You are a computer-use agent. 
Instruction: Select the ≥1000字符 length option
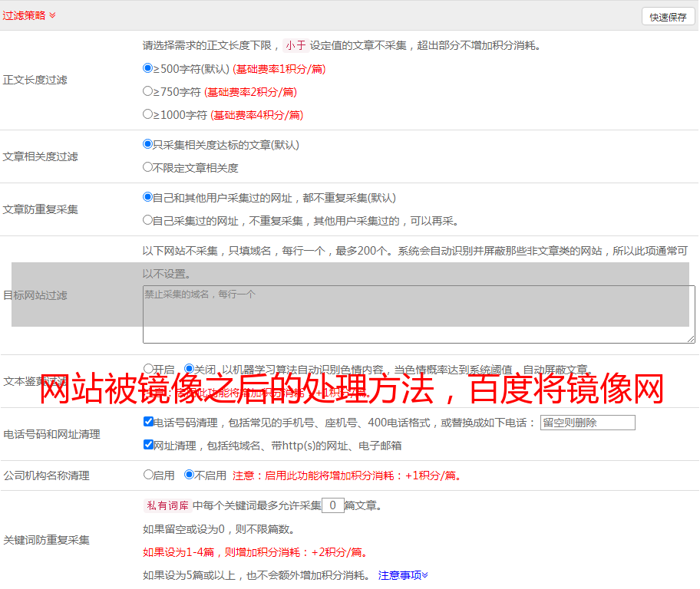(x=148, y=114)
